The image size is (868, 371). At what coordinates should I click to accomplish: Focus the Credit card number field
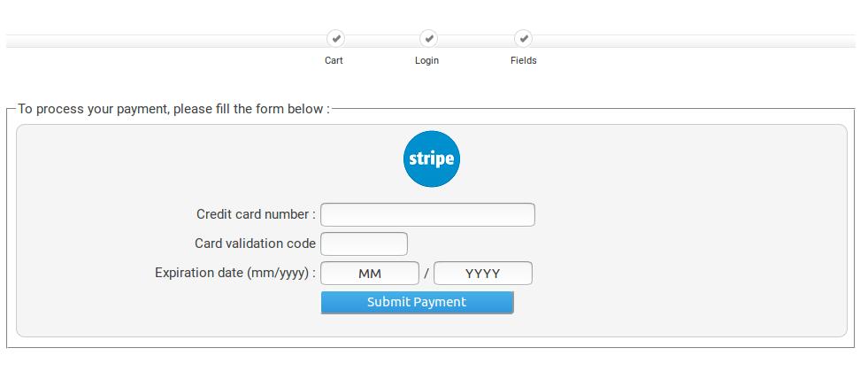point(427,215)
